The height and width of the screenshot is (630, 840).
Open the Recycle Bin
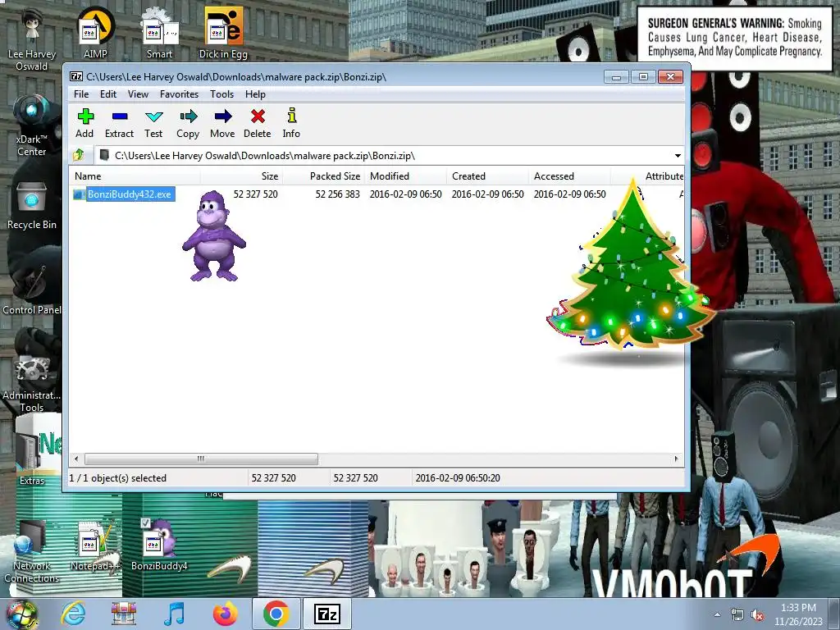tap(32, 206)
